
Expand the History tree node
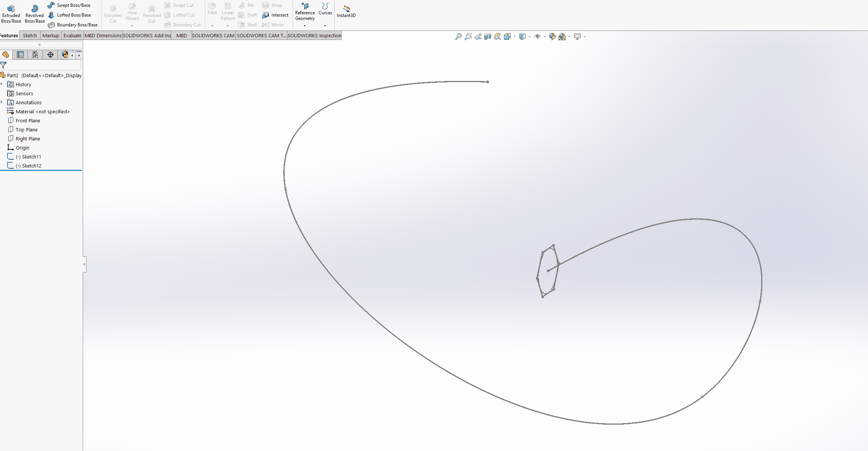coord(2,84)
